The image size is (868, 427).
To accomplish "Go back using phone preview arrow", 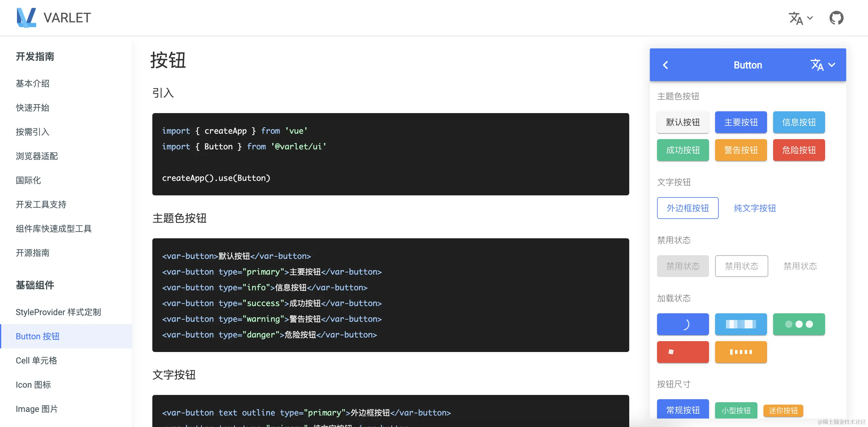I will 666,65.
